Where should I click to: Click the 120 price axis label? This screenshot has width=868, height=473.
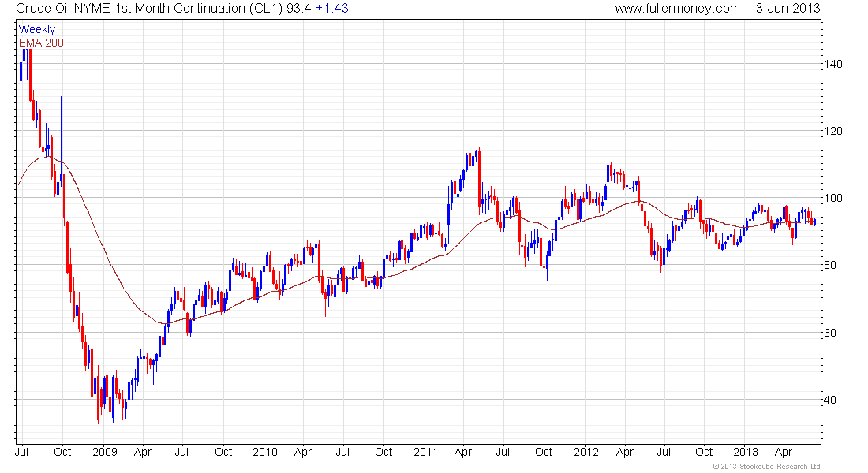[833, 131]
